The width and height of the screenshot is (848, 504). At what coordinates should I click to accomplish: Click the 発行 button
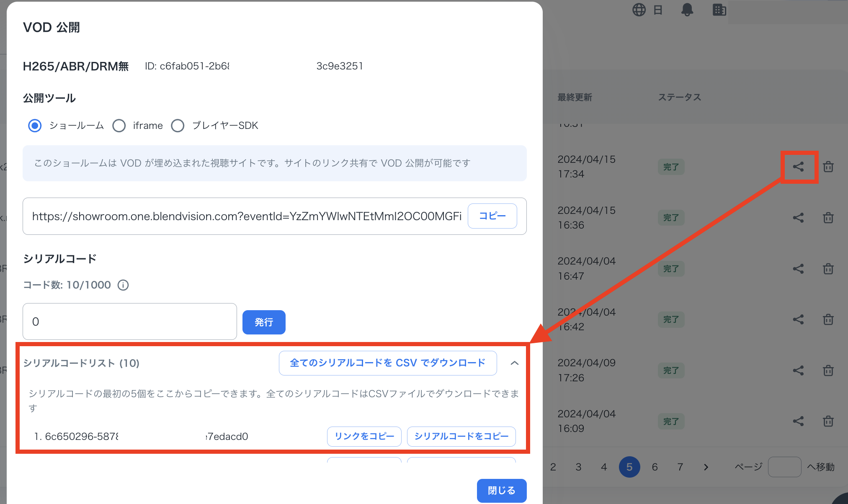(264, 322)
